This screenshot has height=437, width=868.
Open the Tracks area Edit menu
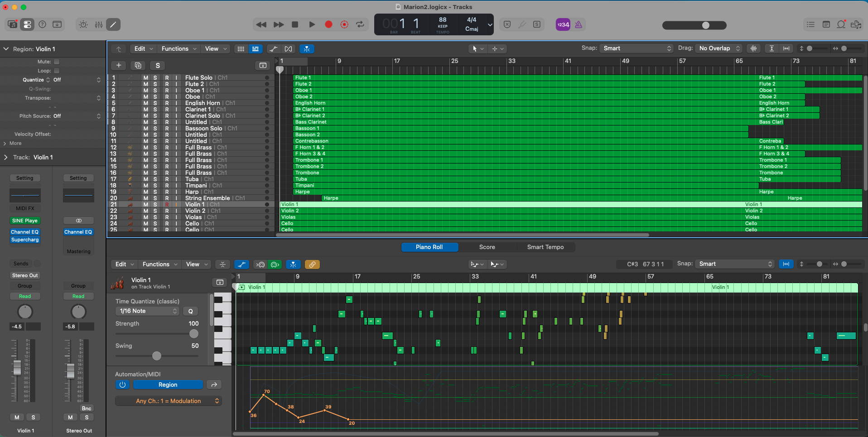click(x=144, y=49)
